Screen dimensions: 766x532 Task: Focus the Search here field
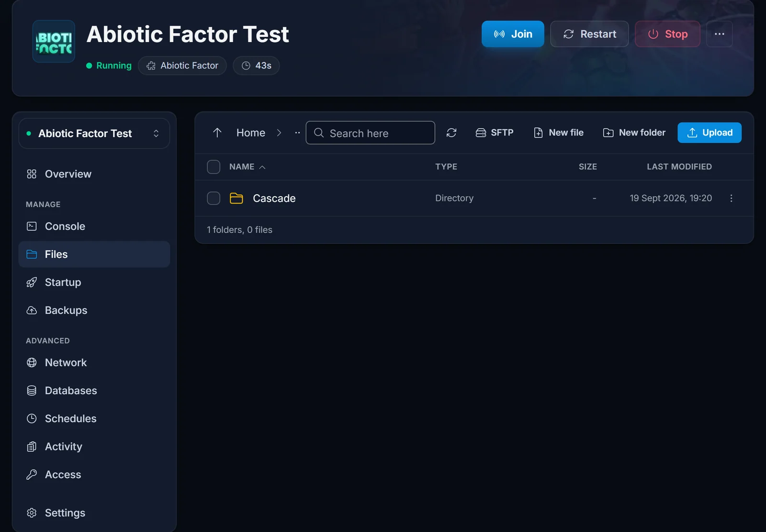[371, 133]
